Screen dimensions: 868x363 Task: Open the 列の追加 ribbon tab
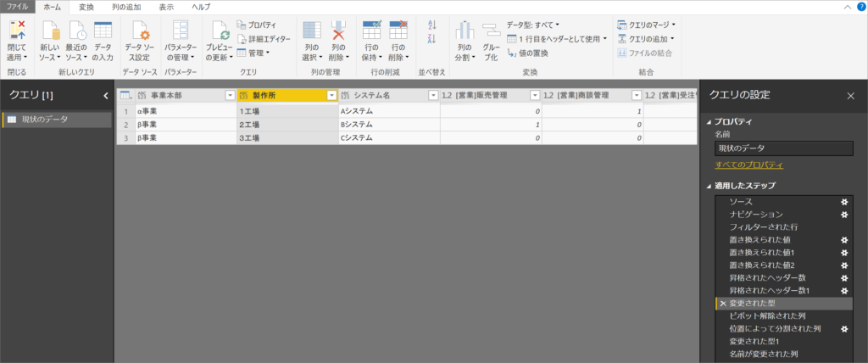pos(126,6)
